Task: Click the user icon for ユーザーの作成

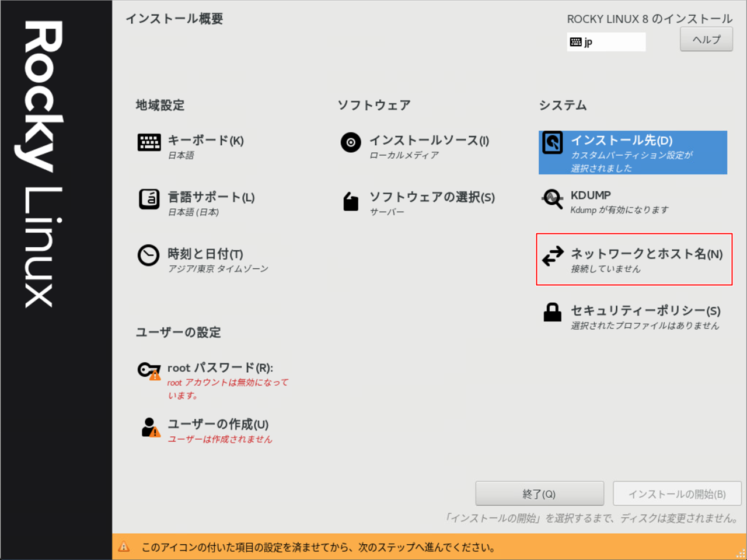Action: click(x=149, y=427)
